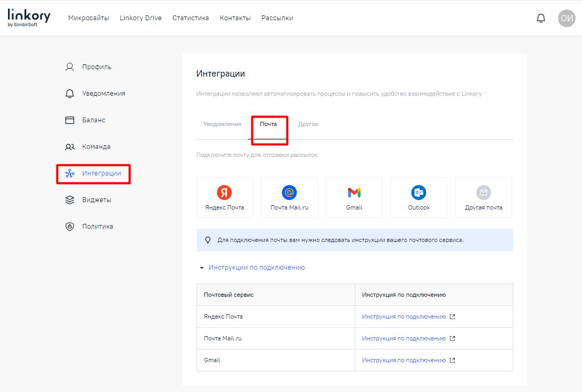The width and height of the screenshot is (582, 392).
Task: Choose the Mail.ru mail service tile
Action: pos(289,197)
